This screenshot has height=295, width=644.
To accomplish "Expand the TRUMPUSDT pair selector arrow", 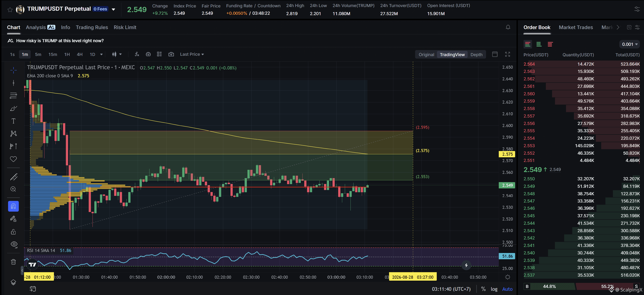I will point(114,9).
